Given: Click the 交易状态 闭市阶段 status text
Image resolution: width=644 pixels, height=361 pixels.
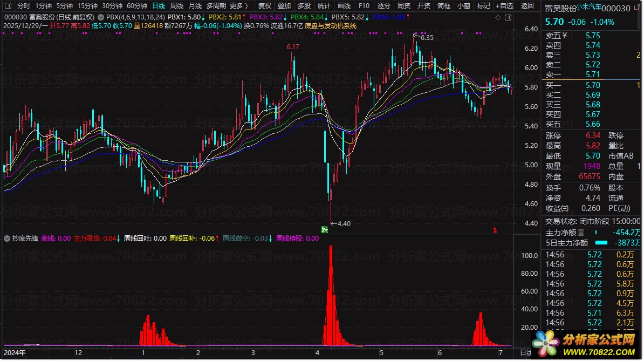Looking at the screenshot, I should 592,221.
